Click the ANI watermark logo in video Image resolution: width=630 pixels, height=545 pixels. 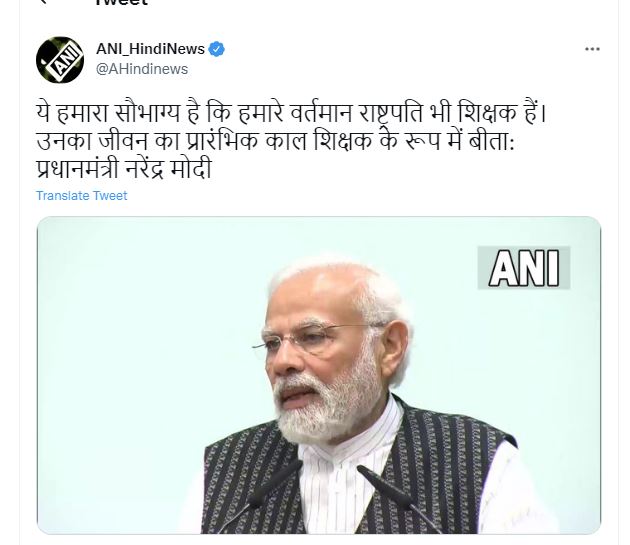[x=524, y=268]
